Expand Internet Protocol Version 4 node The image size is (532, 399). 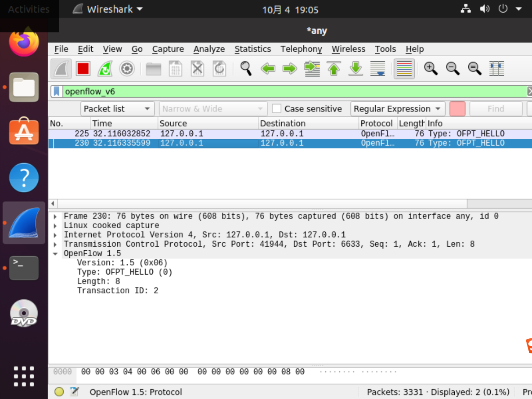[x=55, y=235]
